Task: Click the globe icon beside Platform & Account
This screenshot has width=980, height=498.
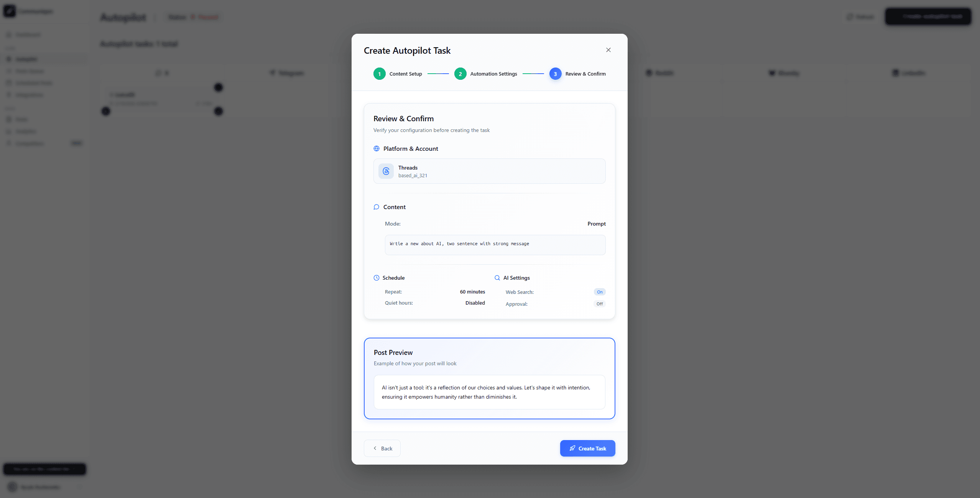Action: (x=376, y=148)
